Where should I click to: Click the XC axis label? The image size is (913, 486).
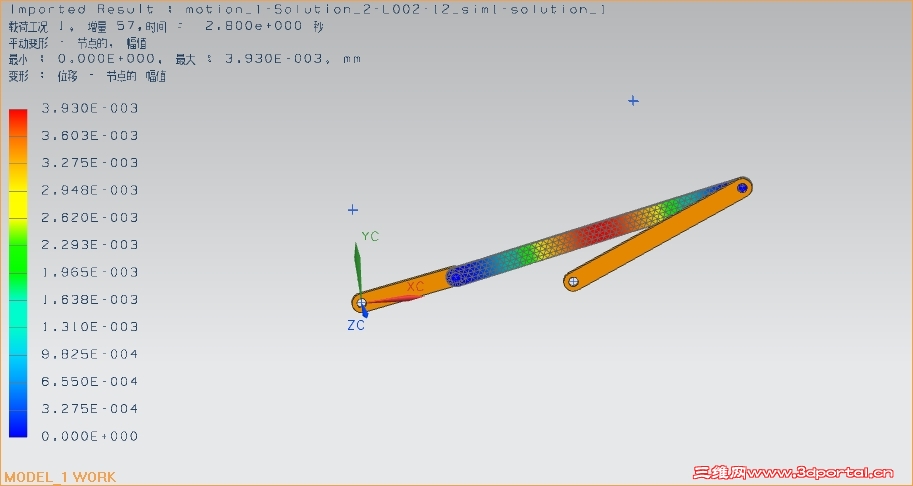[x=415, y=287]
